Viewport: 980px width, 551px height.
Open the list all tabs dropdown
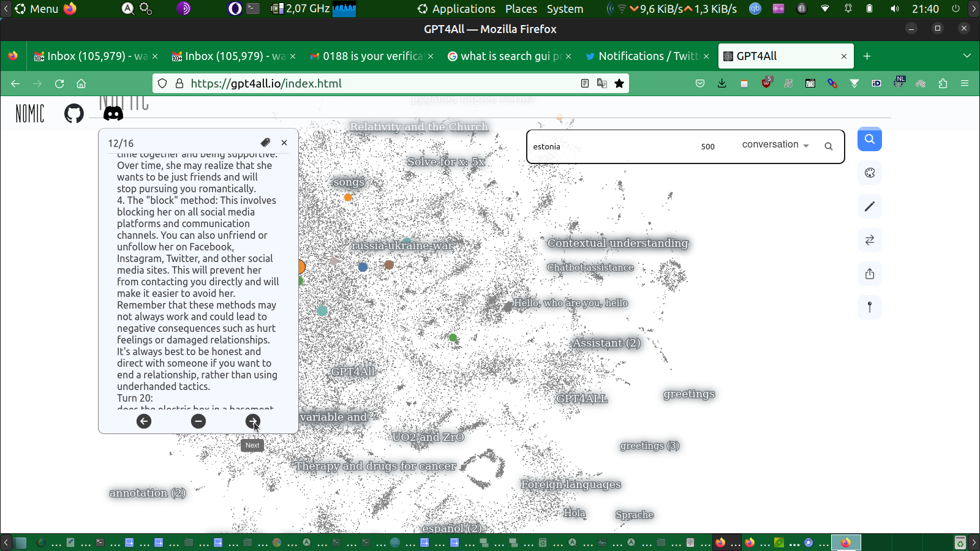click(967, 56)
